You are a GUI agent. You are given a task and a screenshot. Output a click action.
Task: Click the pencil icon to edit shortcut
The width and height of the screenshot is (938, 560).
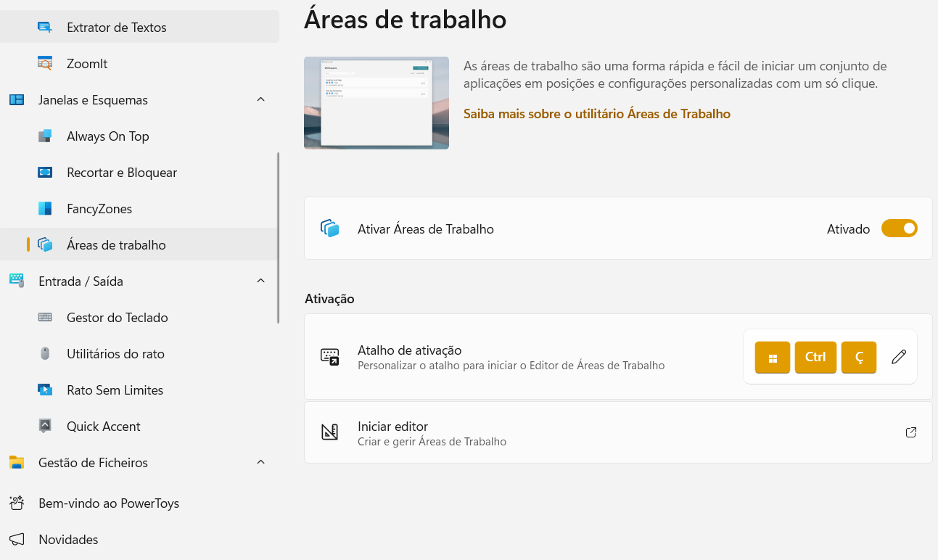click(899, 357)
